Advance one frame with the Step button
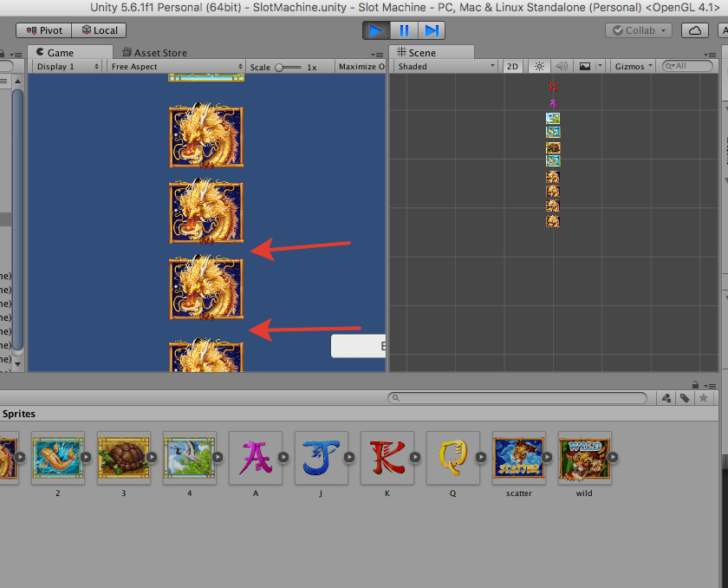Image resolution: width=728 pixels, height=588 pixels. point(432,30)
